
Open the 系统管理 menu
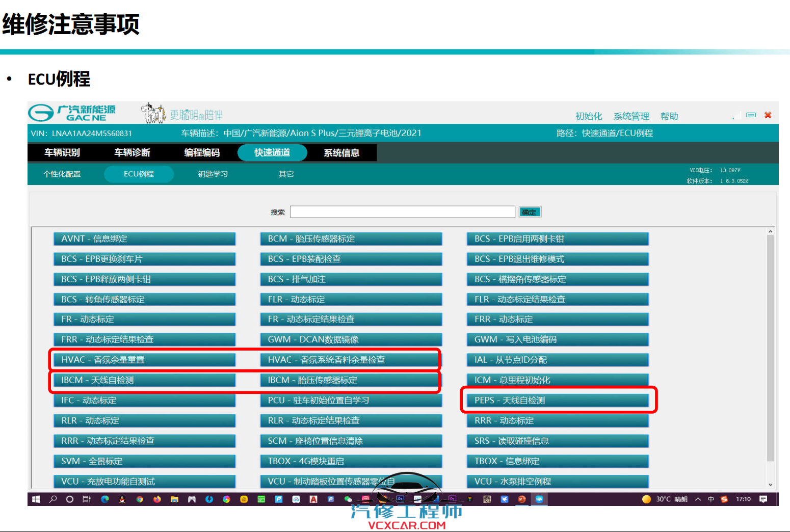point(631,116)
